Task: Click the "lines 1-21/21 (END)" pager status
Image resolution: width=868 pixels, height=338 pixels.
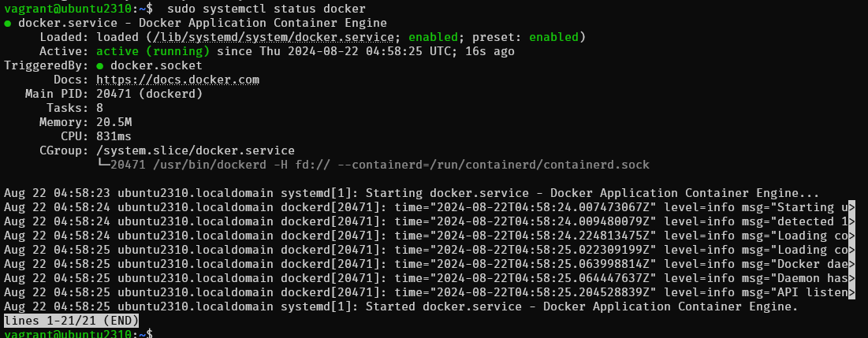Action: click(x=71, y=321)
